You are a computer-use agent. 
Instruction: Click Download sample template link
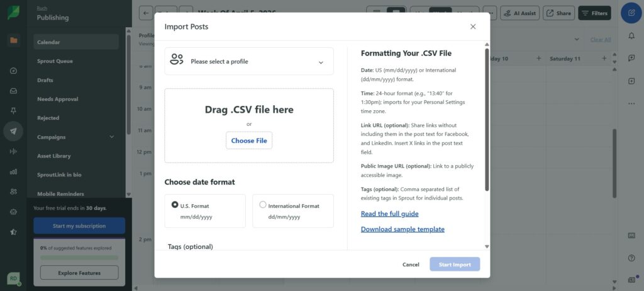coord(402,229)
